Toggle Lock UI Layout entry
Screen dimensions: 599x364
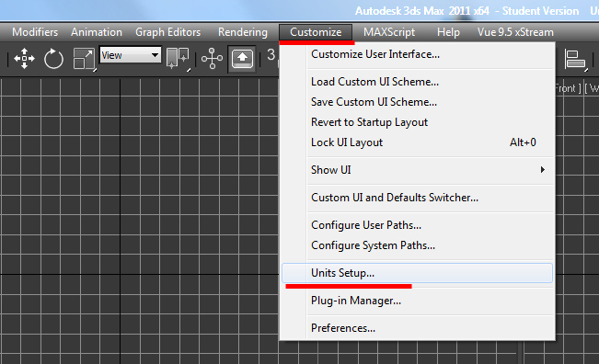coord(417,142)
